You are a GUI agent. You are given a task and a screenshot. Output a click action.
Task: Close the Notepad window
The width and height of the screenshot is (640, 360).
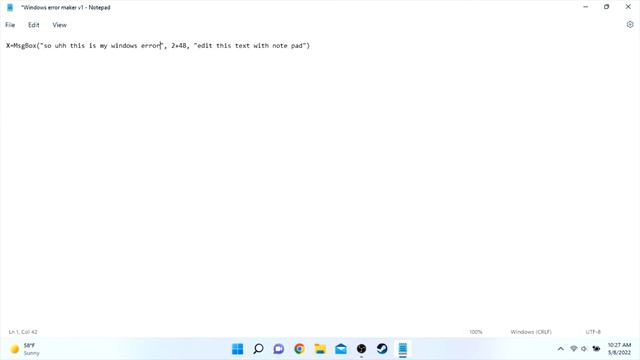628,7
